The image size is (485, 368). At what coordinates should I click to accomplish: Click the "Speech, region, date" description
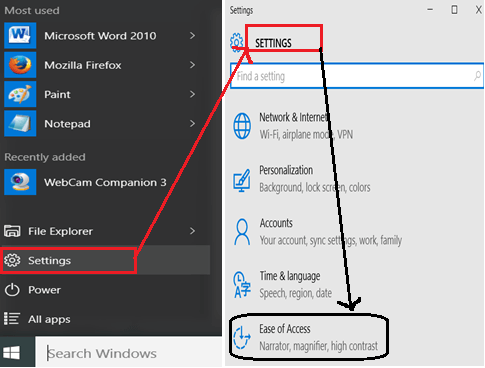(x=296, y=293)
